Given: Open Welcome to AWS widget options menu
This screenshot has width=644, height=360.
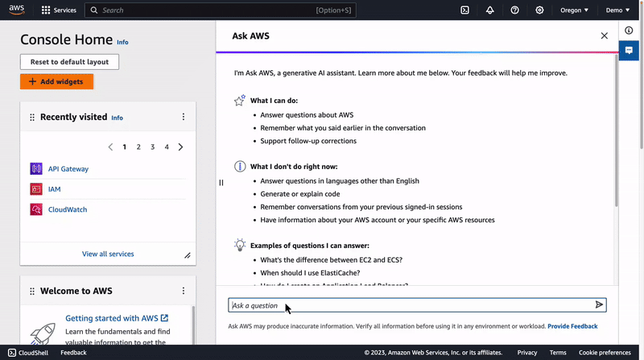Looking at the screenshot, I should point(184,291).
